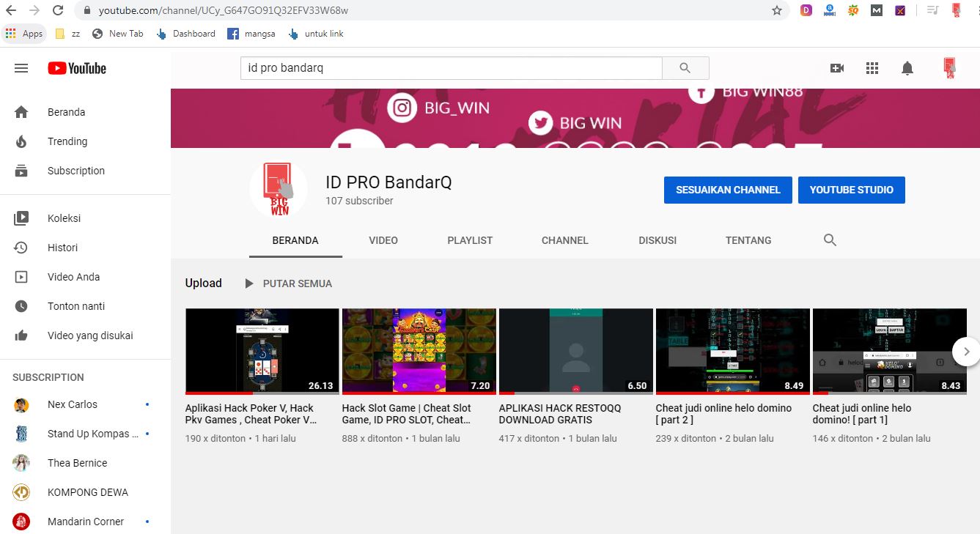Switch to the DISKUSI tab

[657, 240]
